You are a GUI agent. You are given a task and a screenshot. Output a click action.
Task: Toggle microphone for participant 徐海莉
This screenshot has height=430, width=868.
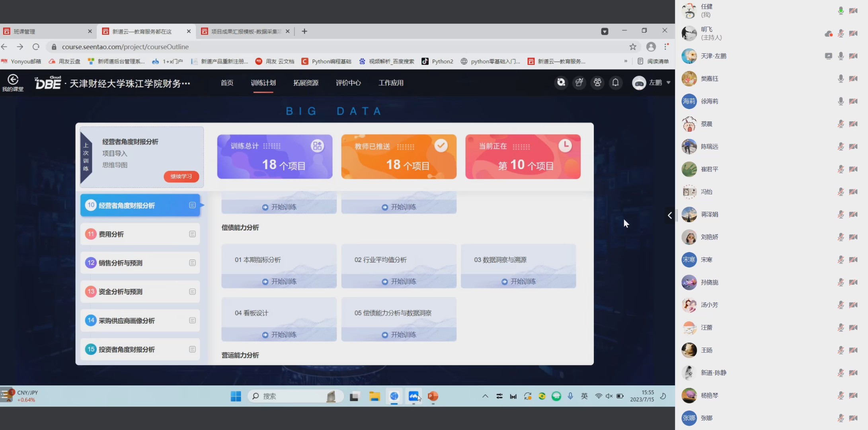pyautogui.click(x=841, y=101)
